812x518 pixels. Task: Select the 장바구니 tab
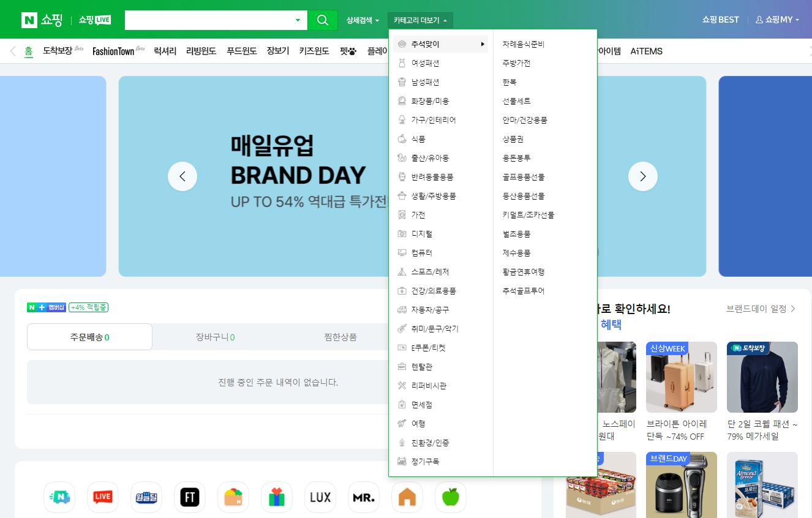(x=215, y=337)
